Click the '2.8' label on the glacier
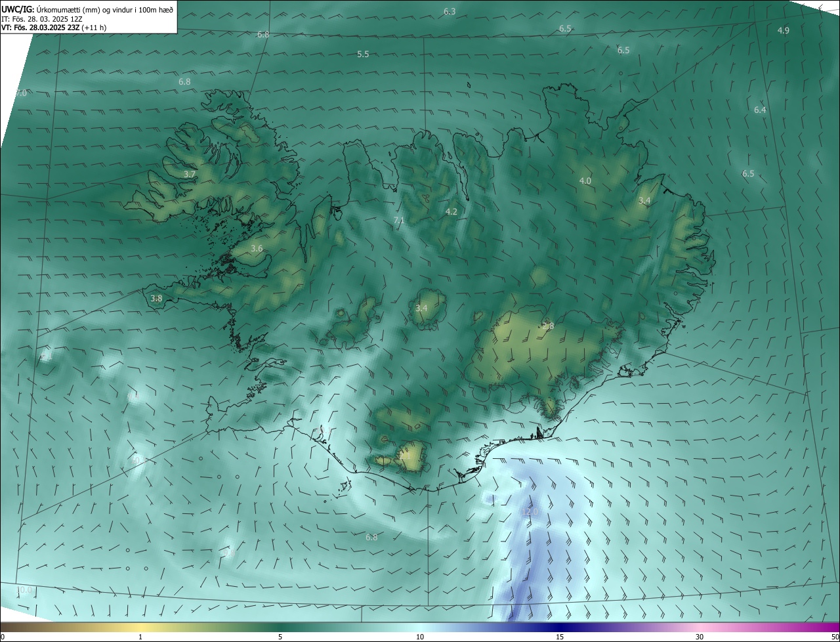This screenshot has width=840, height=642. (x=548, y=326)
